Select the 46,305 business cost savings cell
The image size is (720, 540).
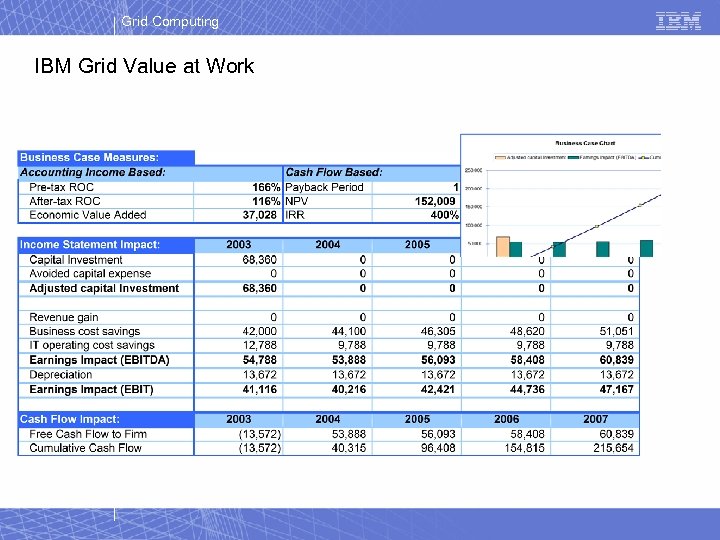(x=438, y=332)
